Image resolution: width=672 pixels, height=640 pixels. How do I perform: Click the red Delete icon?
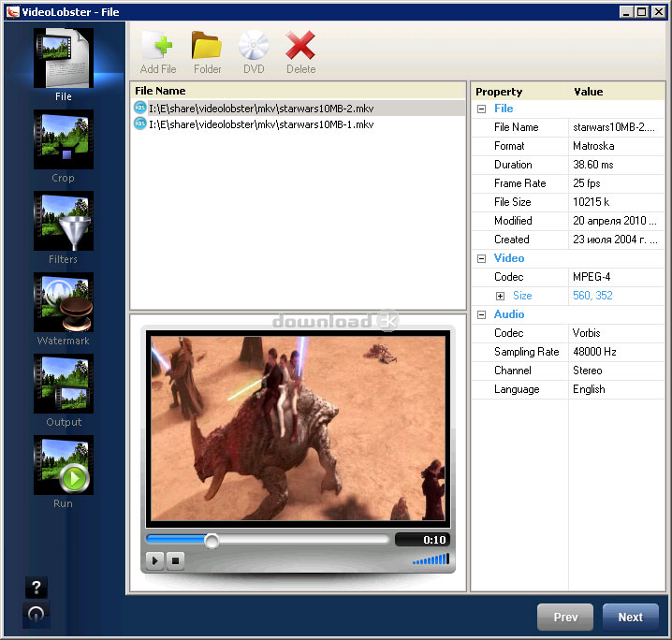pyautogui.click(x=300, y=46)
